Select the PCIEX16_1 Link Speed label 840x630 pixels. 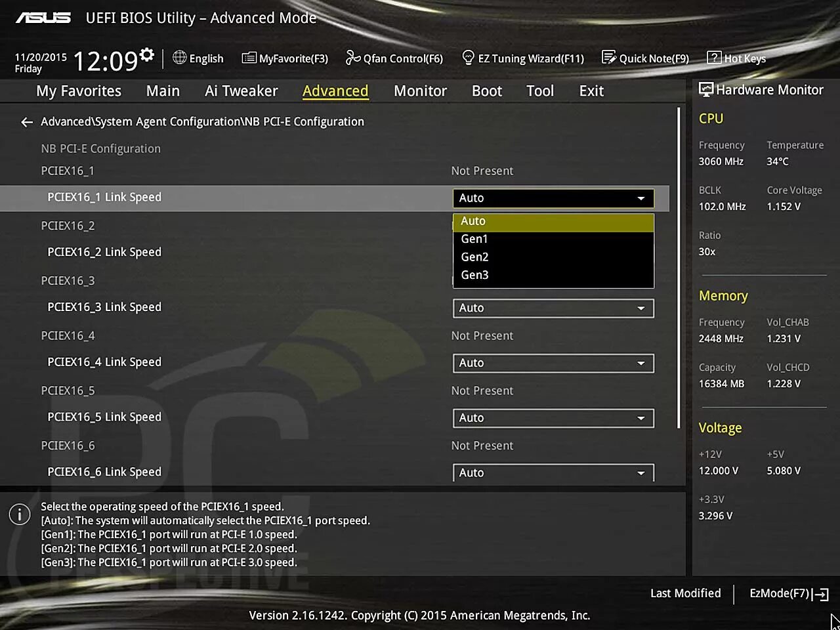pyautogui.click(x=104, y=198)
